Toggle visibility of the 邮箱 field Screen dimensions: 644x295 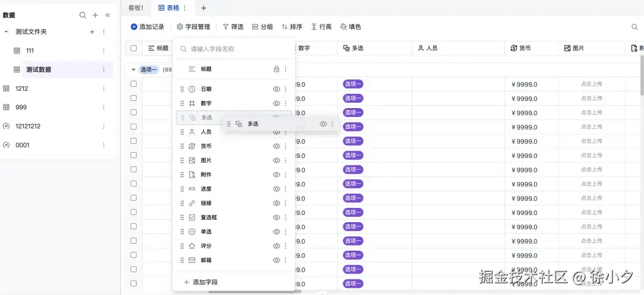(276, 260)
